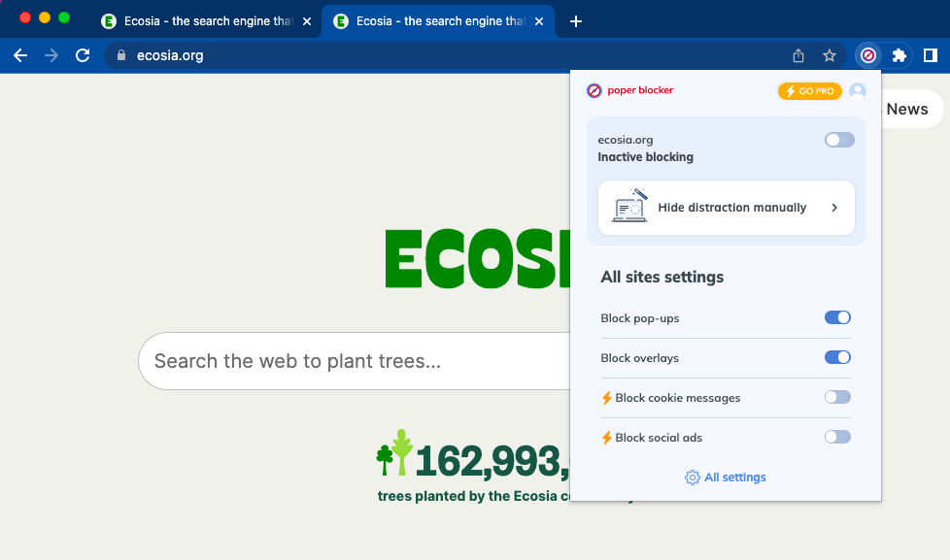Click the macOS red close window button

[25, 17]
